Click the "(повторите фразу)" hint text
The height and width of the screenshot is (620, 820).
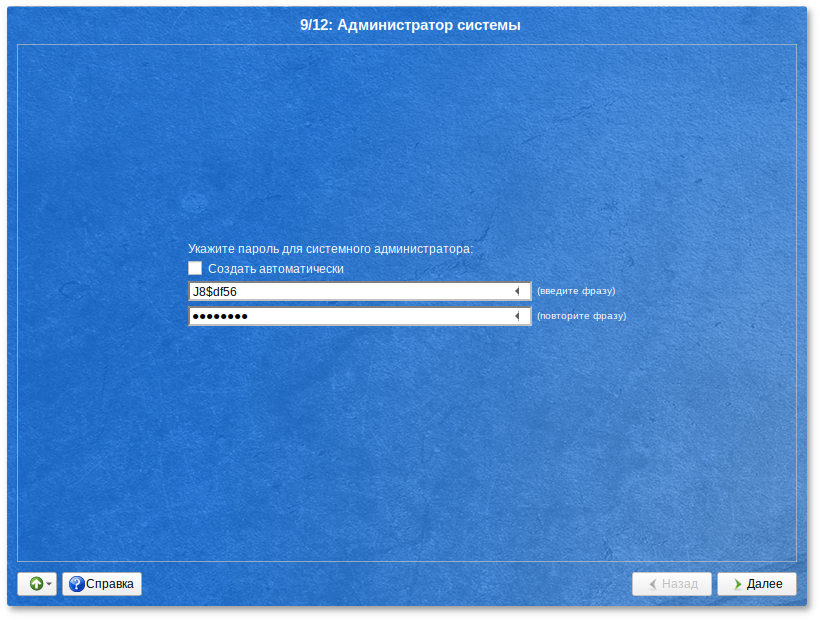tap(582, 316)
